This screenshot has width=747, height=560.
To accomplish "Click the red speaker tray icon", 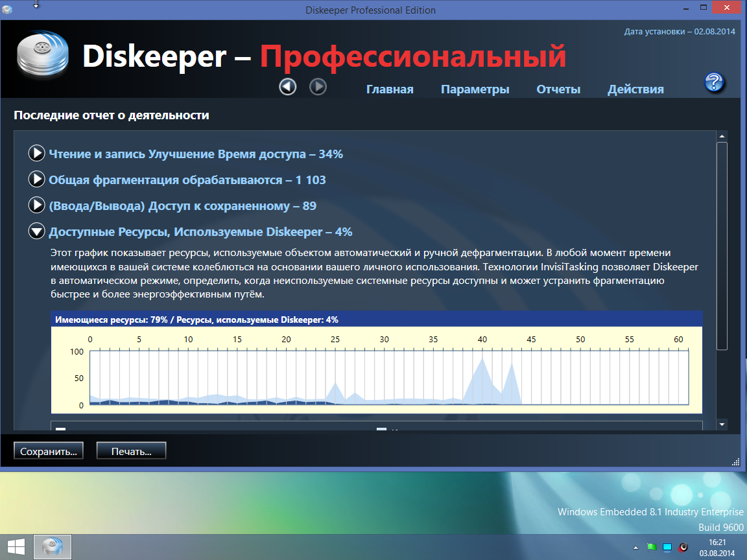I will point(683,548).
